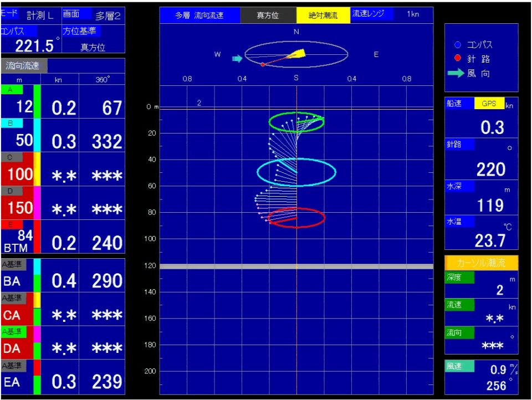
Task: Click layer A direction value 67
Action: point(111,108)
